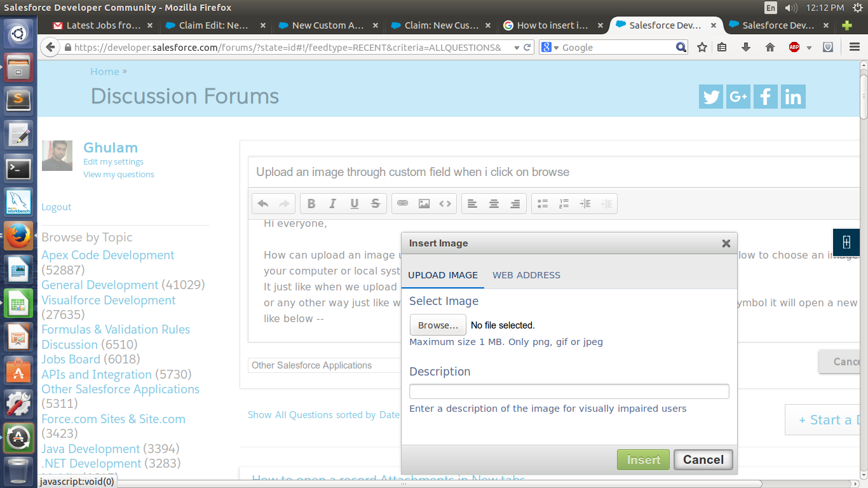Click the insert link chain icon
Screen dimensions: 868x488
click(x=402, y=203)
